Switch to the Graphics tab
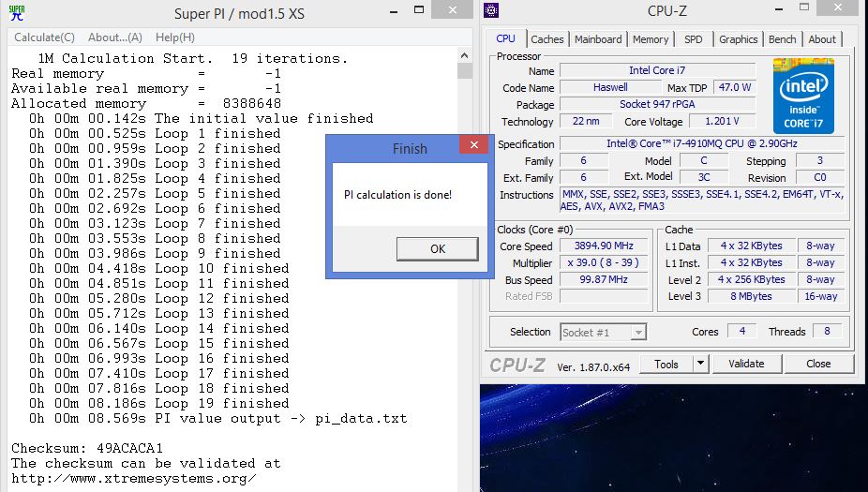Viewport: 868px width, 492px height. click(738, 39)
